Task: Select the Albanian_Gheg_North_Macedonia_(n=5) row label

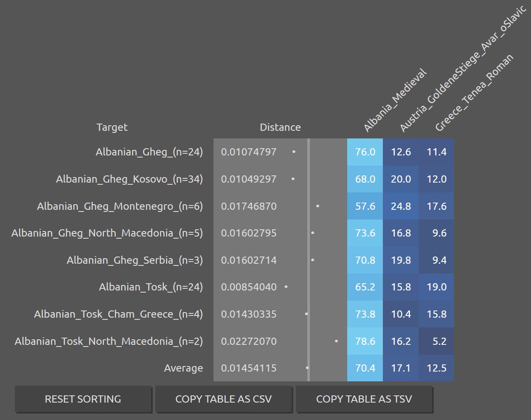Action: (x=107, y=233)
